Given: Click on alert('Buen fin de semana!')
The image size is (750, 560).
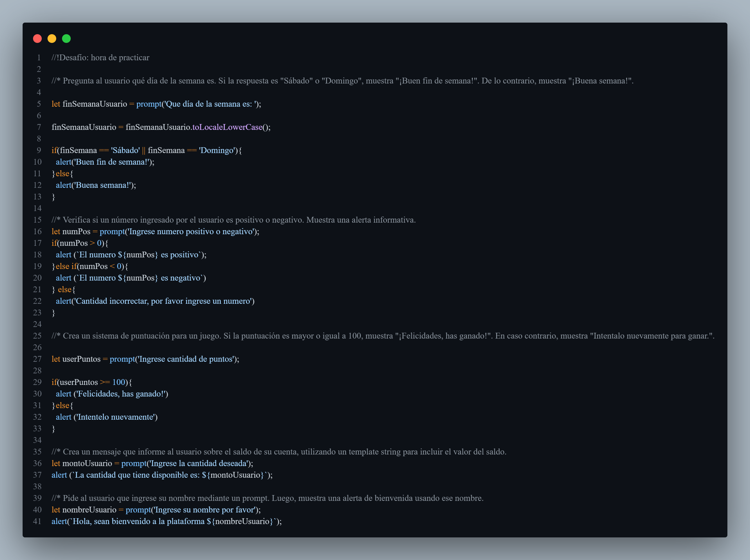Looking at the screenshot, I should coord(105,162).
